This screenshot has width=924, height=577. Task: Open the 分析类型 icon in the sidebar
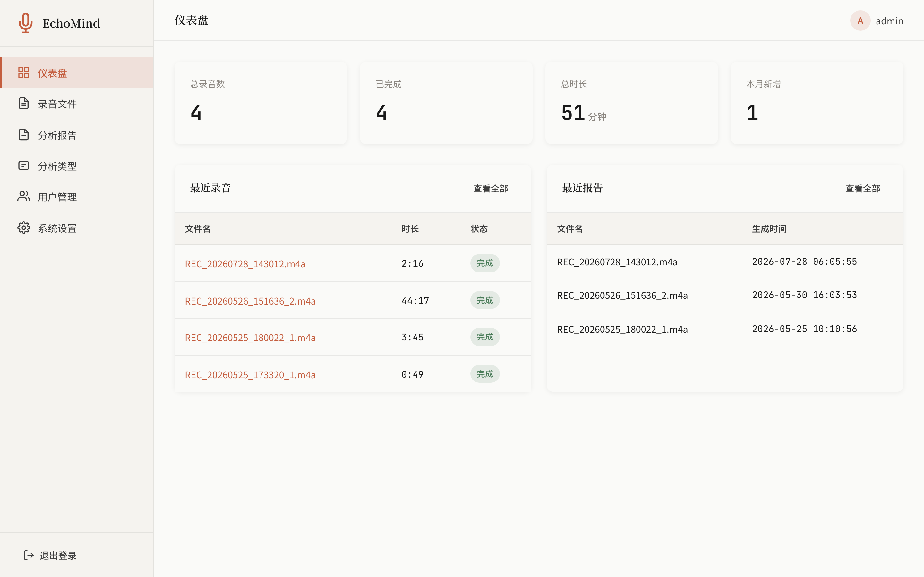click(x=24, y=166)
